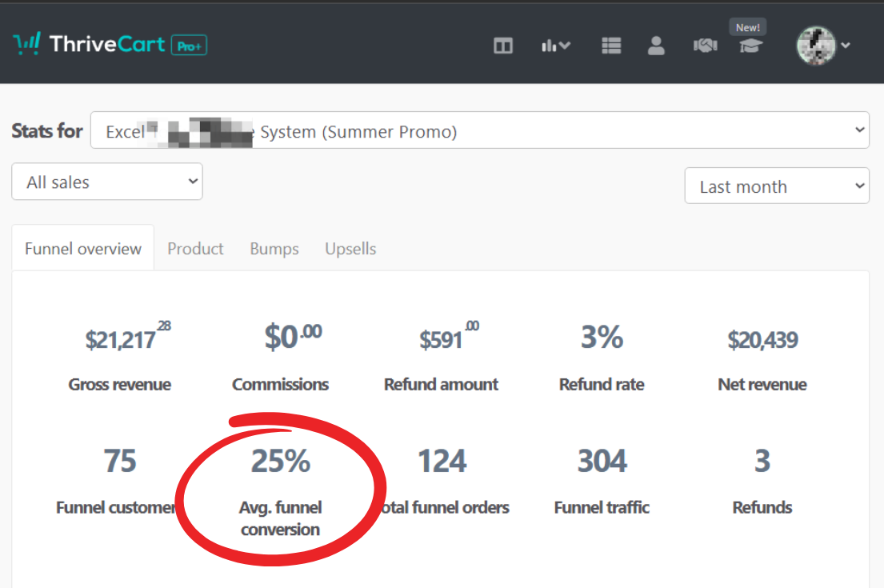884x588 pixels.
Task: Select the Funnel overview tab
Action: coord(83,249)
